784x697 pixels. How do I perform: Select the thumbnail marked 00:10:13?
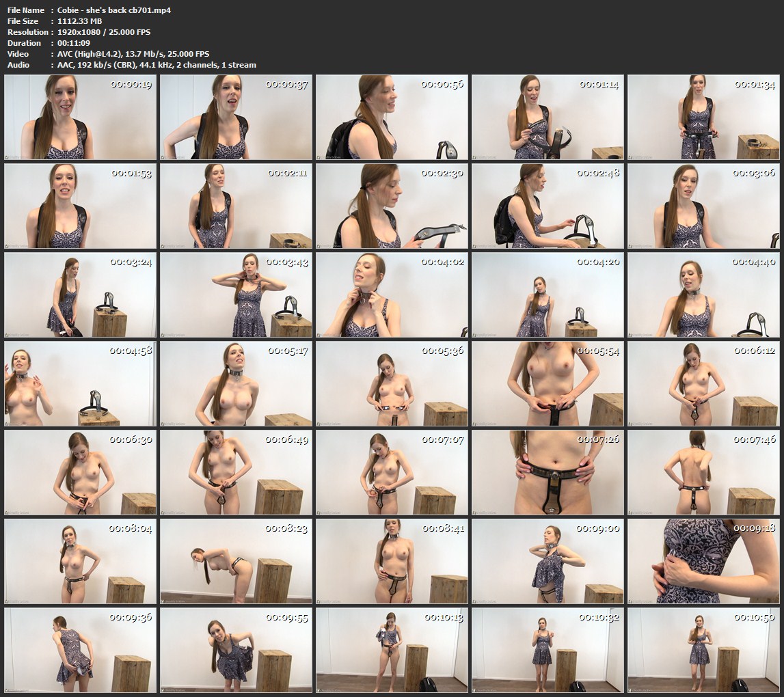click(392, 650)
